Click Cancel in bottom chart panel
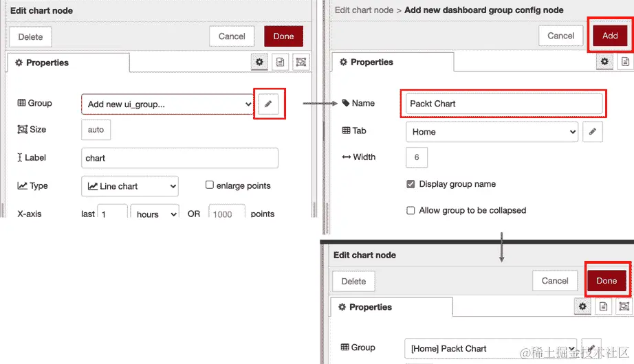Viewport: 634px width, 364px height. [555, 281]
